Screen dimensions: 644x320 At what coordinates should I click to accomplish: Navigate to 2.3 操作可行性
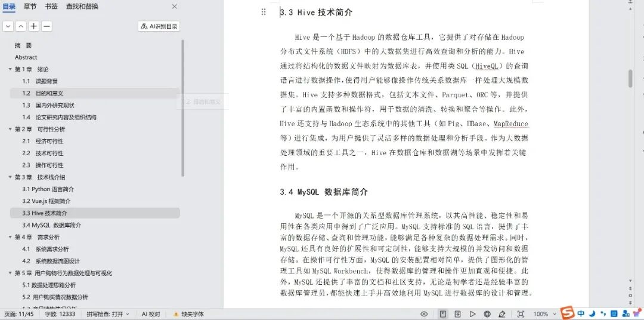pos(43,165)
